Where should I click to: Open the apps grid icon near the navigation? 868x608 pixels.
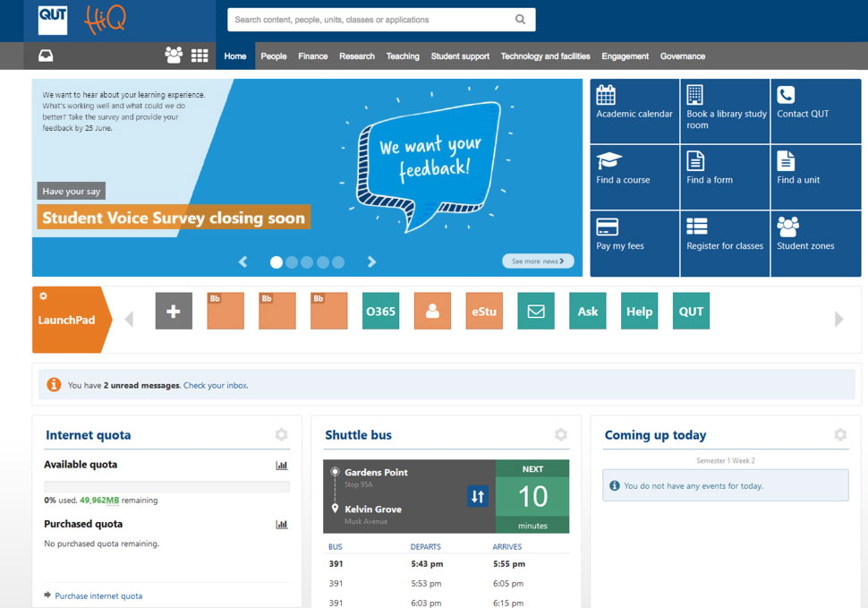199,56
